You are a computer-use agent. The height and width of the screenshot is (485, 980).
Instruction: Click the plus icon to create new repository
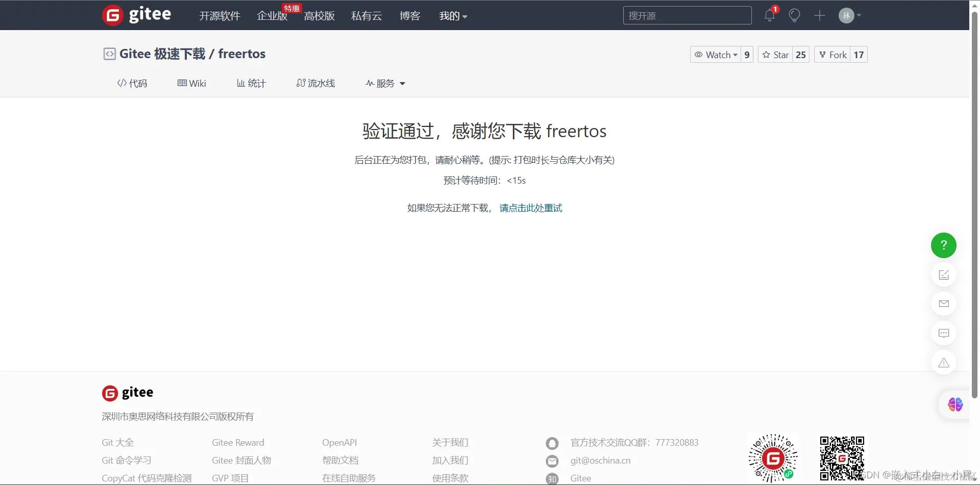(819, 15)
